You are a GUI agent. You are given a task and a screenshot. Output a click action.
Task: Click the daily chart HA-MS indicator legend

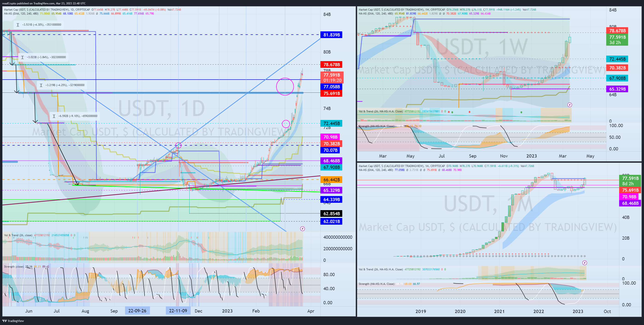pyautogui.click(x=79, y=14)
